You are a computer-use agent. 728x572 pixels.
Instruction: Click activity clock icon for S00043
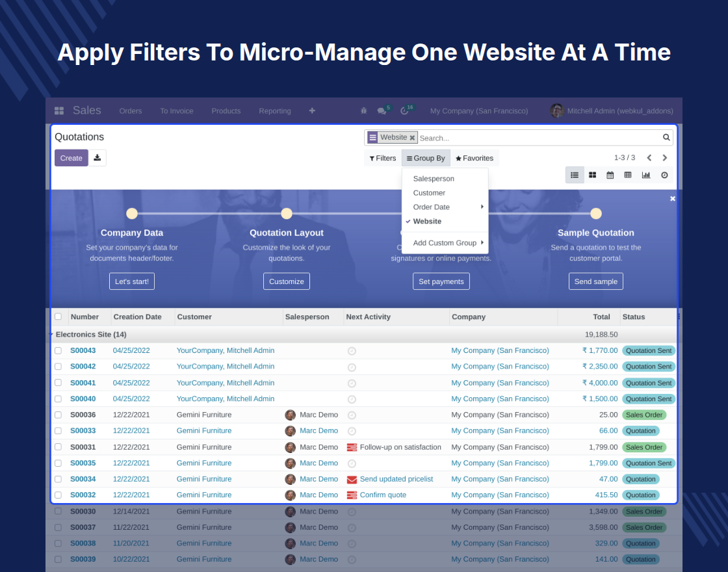(352, 351)
